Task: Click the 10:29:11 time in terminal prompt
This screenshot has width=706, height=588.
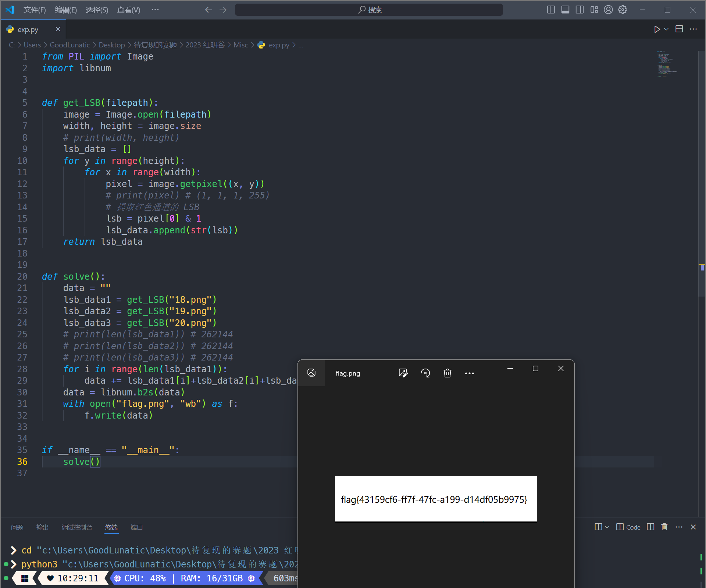Action: (x=78, y=578)
